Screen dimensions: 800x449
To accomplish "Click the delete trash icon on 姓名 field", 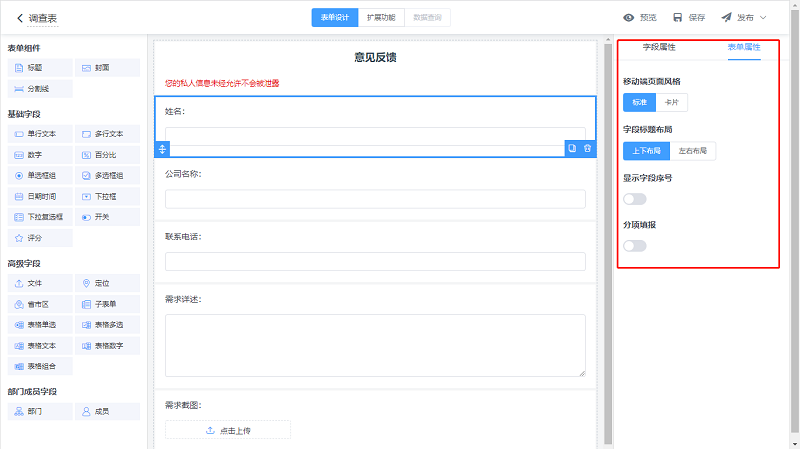I will (588, 148).
